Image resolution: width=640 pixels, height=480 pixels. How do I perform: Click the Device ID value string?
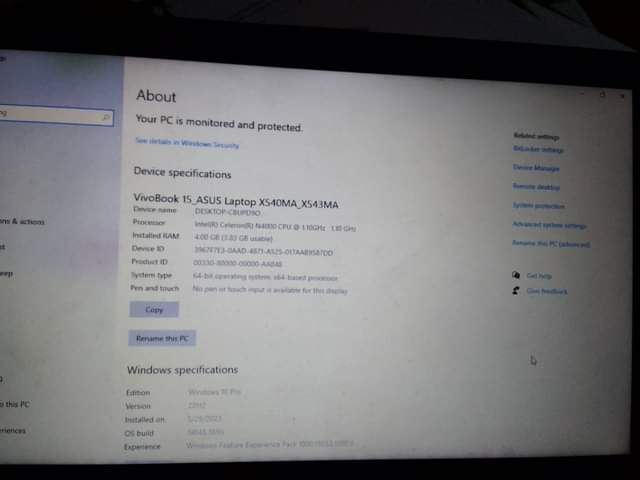click(263, 251)
